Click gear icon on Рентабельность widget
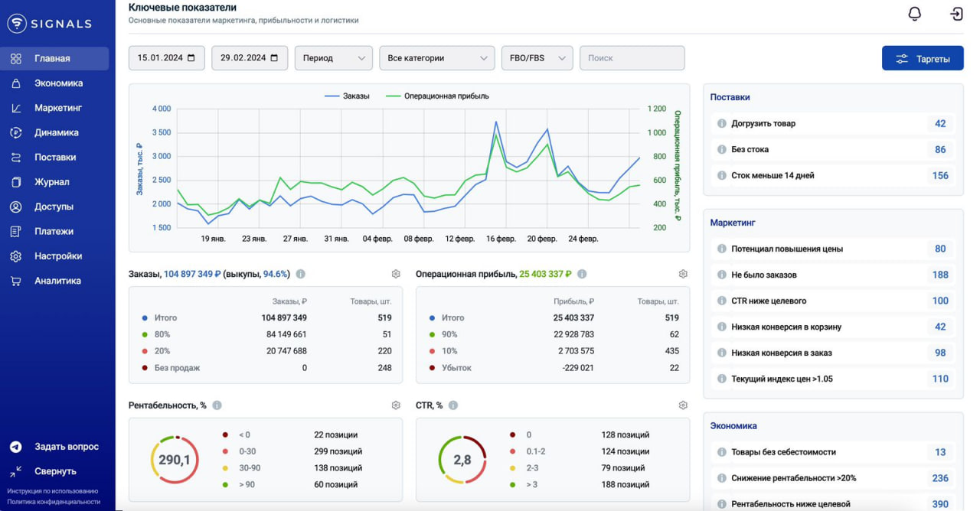 (x=396, y=405)
